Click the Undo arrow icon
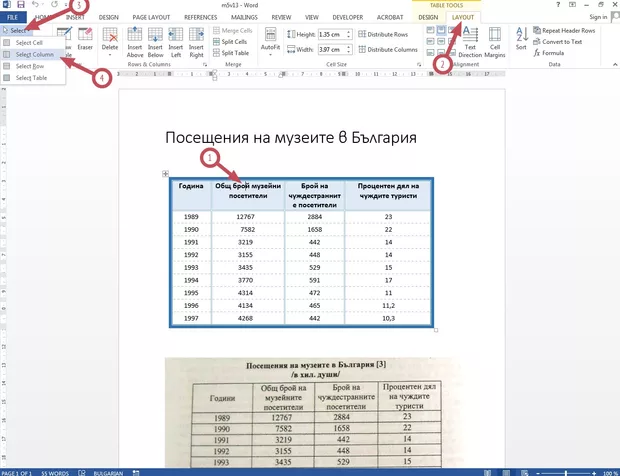This screenshot has height=476, width=620. [35, 5]
